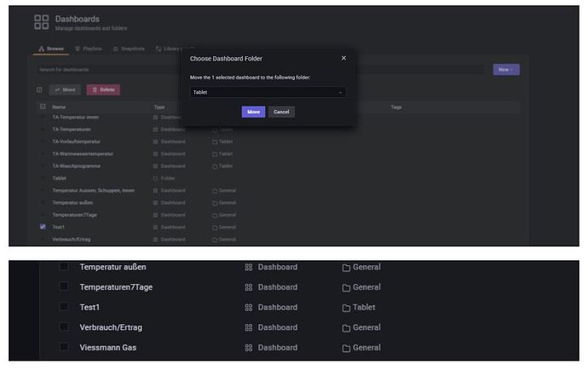
Task: Expand the New dropdown button
Action: click(x=505, y=69)
